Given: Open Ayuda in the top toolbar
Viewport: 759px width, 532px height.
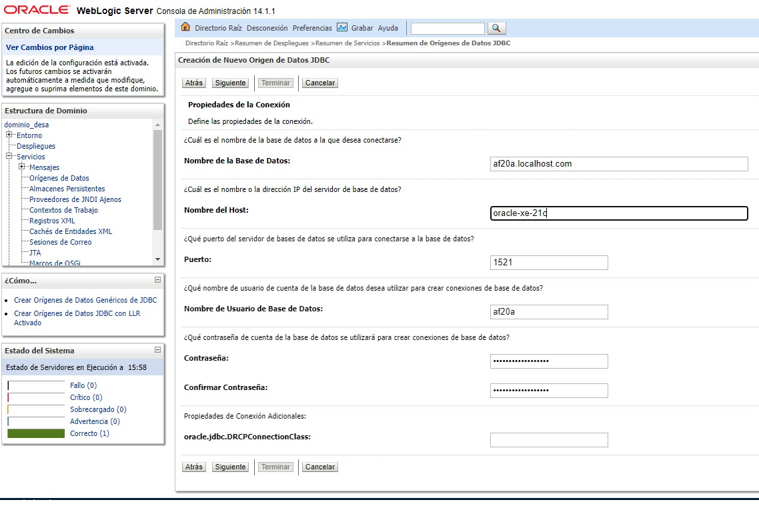Looking at the screenshot, I should tap(388, 28).
